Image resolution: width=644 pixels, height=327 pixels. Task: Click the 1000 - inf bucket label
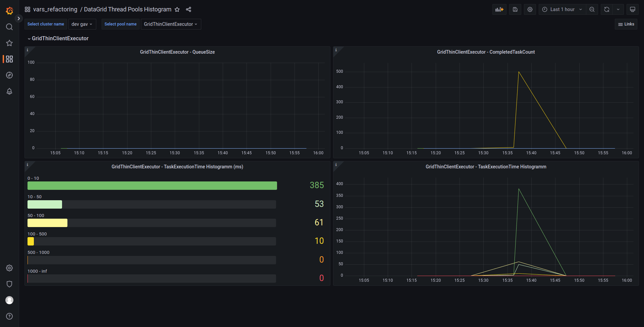(x=37, y=271)
